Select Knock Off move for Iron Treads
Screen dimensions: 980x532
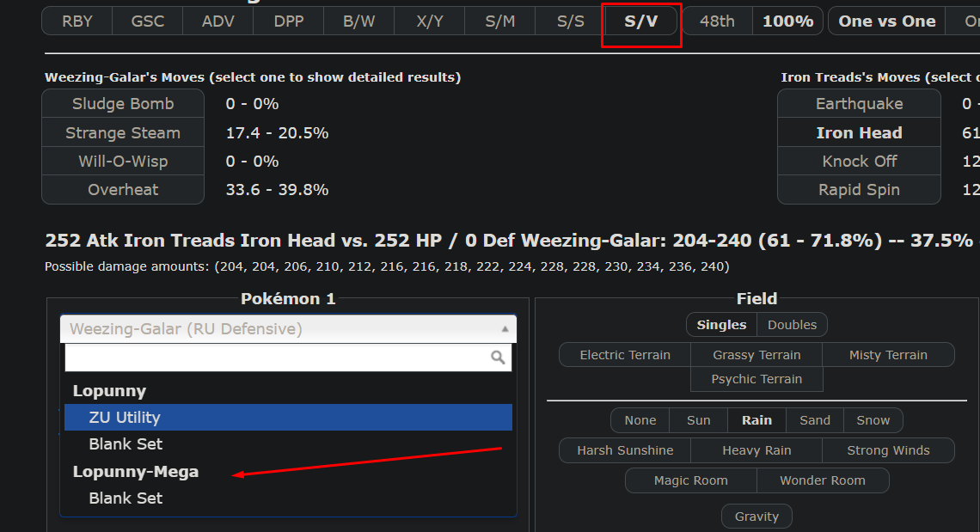859,162
